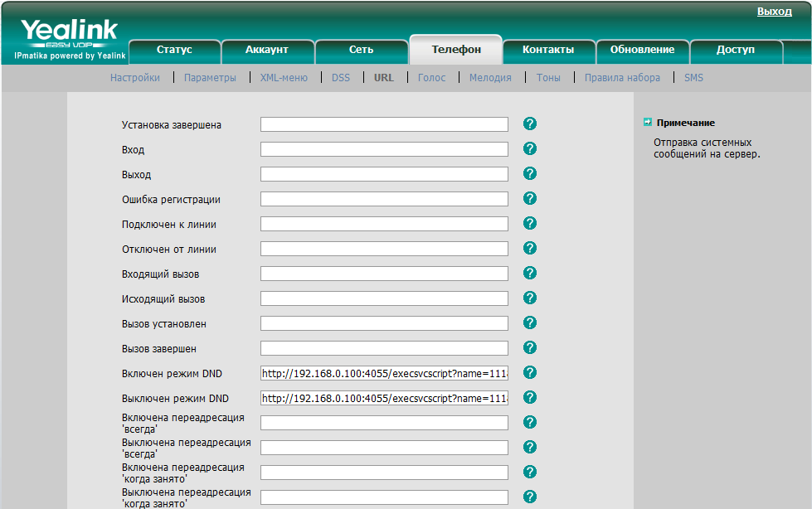The width and height of the screenshot is (812, 509).
Task: Open the Обновление tab
Action: [642, 51]
